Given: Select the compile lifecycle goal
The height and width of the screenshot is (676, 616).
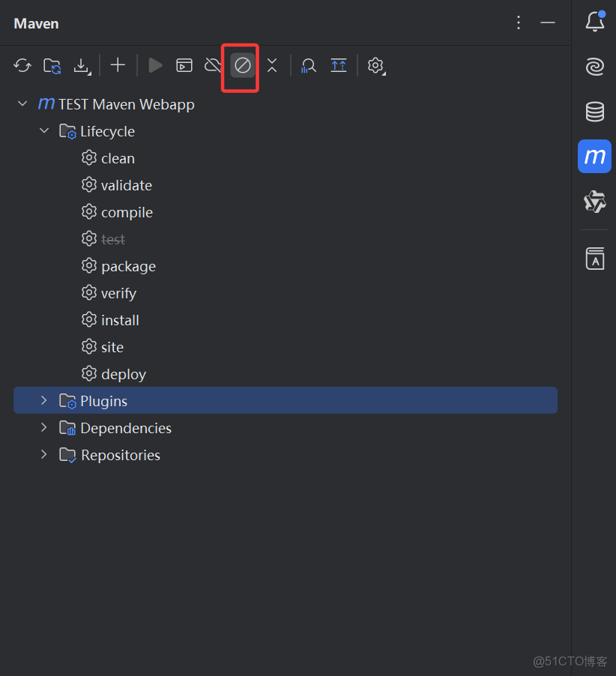Looking at the screenshot, I should click(127, 213).
